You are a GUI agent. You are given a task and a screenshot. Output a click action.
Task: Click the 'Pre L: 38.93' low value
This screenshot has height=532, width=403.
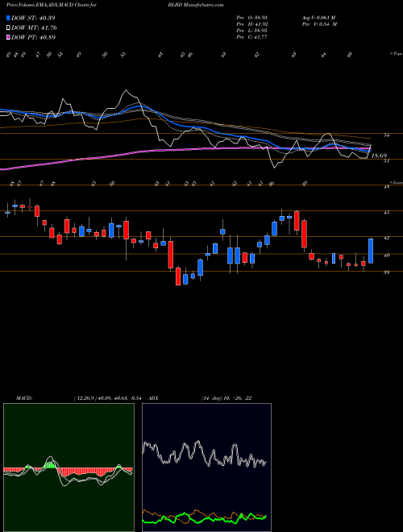[252, 31]
